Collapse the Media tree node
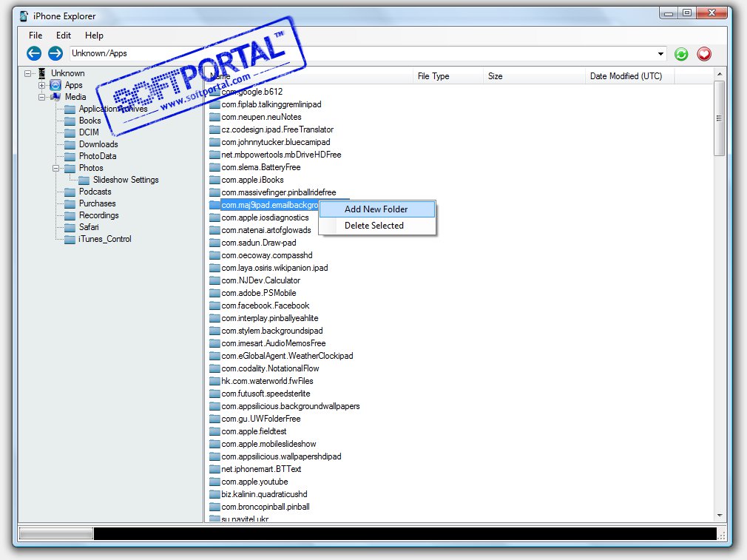The width and height of the screenshot is (747, 560). click(x=42, y=97)
